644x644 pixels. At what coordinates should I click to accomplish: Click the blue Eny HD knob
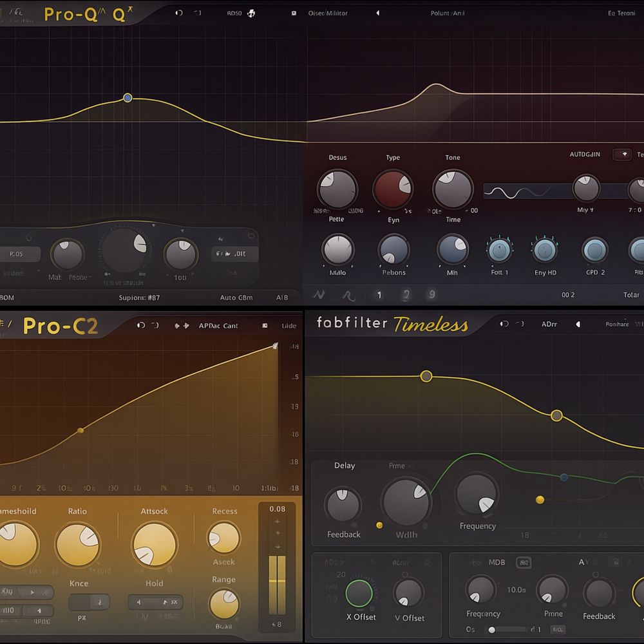[x=545, y=250]
